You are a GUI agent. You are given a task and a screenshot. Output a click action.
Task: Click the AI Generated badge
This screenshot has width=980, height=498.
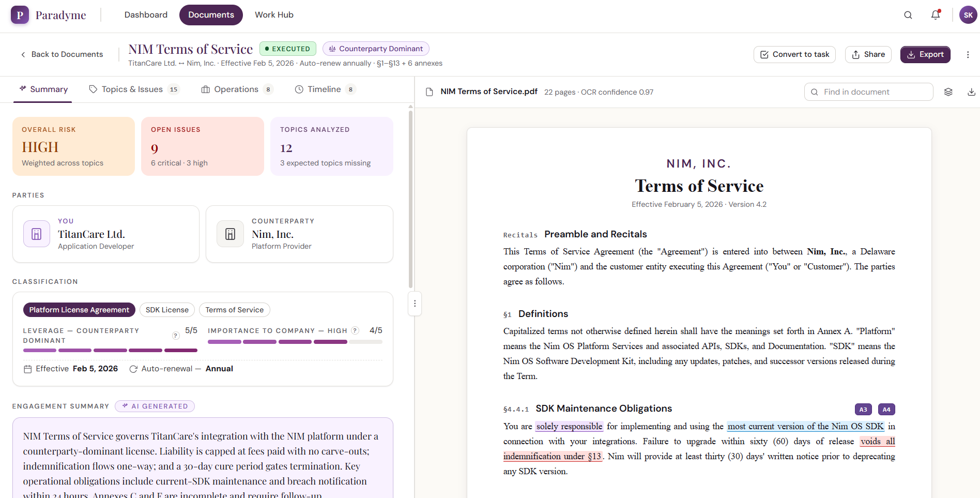click(x=155, y=406)
